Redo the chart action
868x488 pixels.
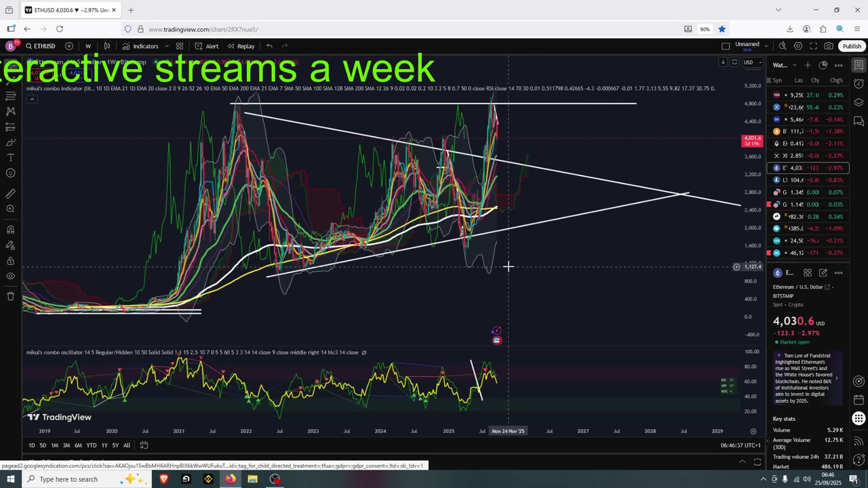(x=285, y=46)
